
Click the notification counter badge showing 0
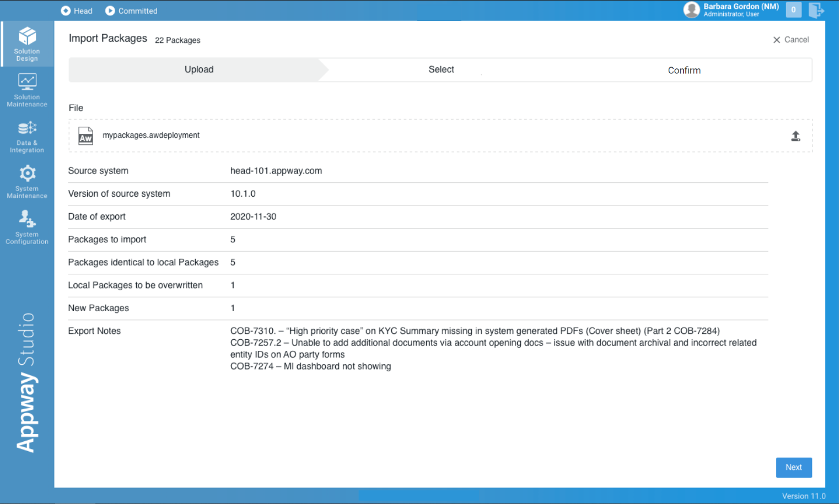(793, 9)
